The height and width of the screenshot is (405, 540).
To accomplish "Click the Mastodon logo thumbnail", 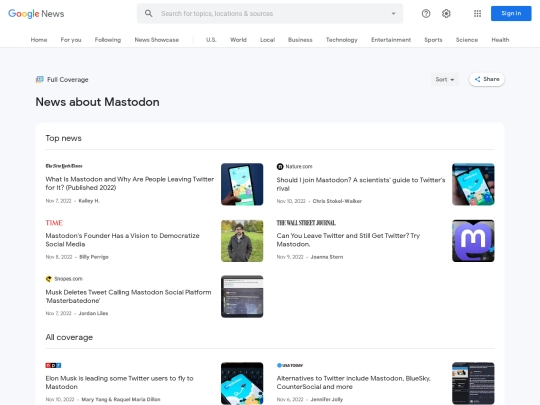I will click(x=473, y=241).
